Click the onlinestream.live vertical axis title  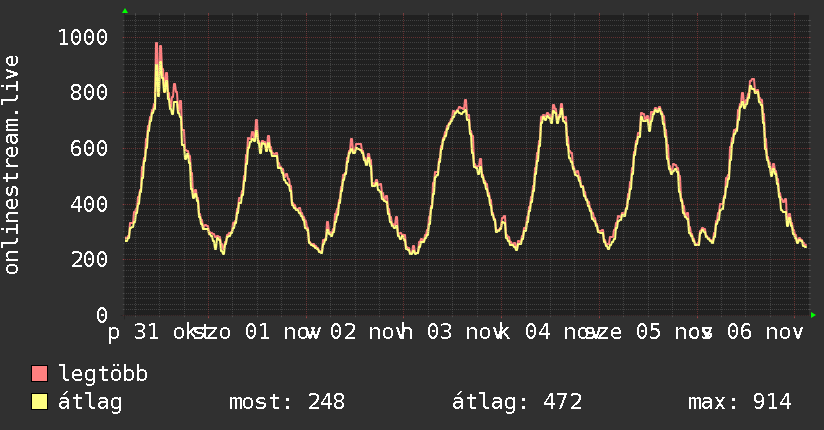[x=12, y=165]
